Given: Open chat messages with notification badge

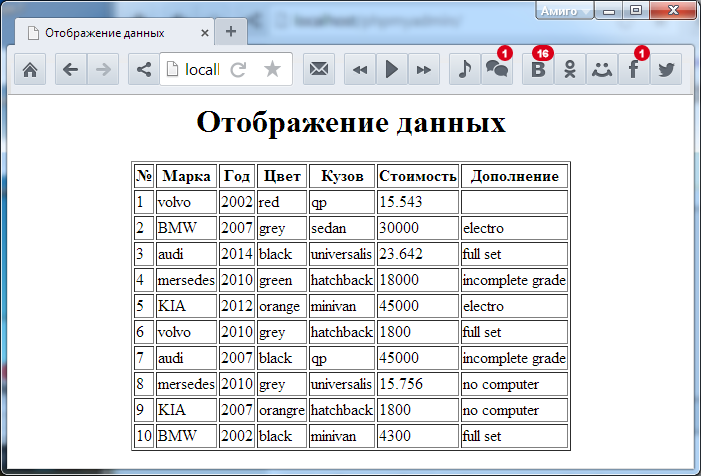Looking at the screenshot, I should click(496, 70).
